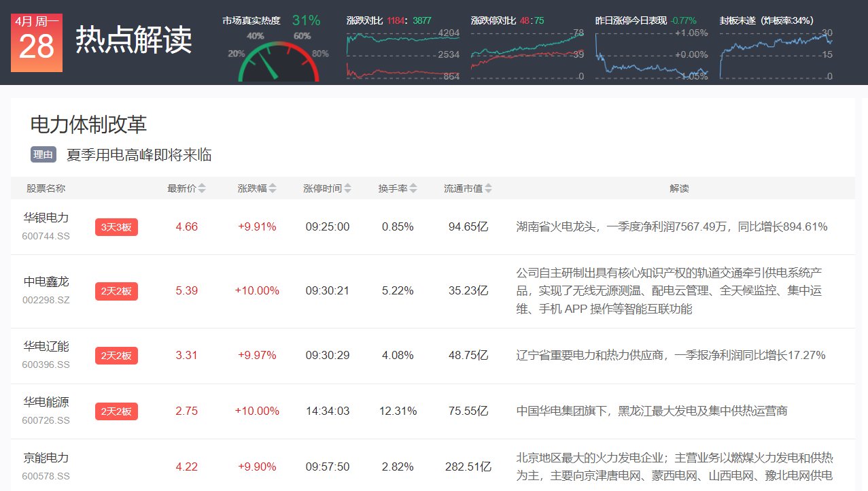The height and width of the screenshot is (491, 868).
Task: Sort by 涨停时间 column arrows
Action: click(348, 188)
